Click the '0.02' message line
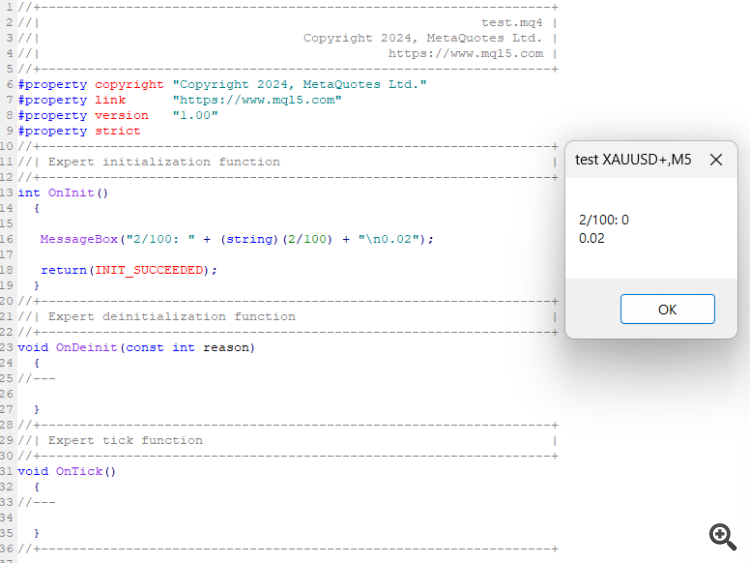750x563 pixels. [592, 238]
